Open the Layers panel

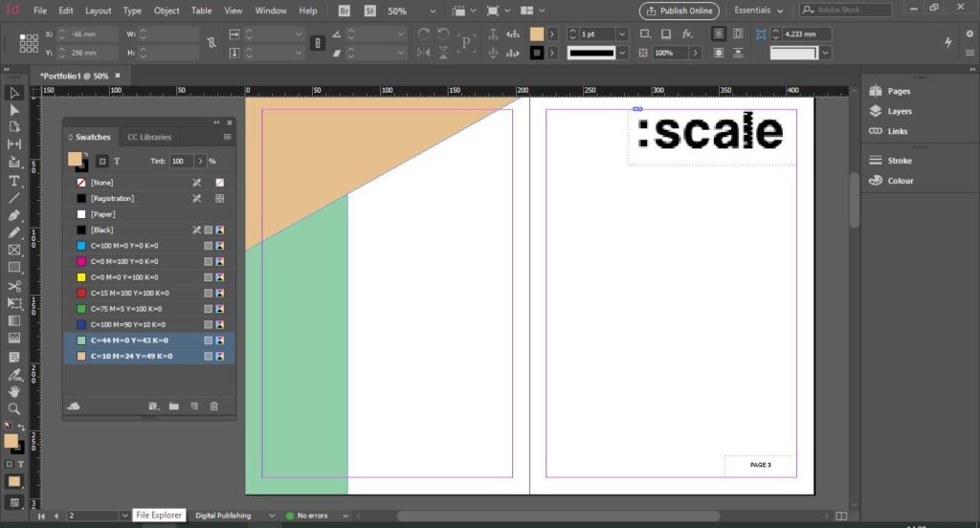891,111
